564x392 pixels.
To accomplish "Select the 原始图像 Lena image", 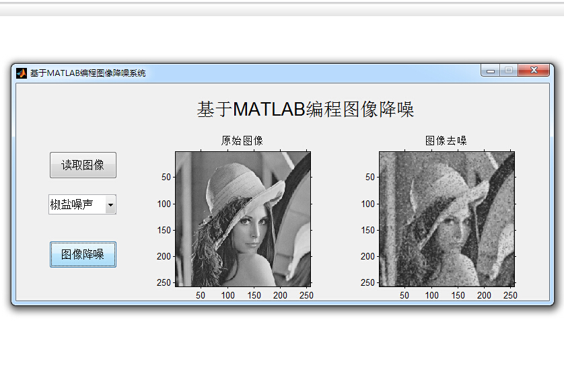I will point(243,219).
